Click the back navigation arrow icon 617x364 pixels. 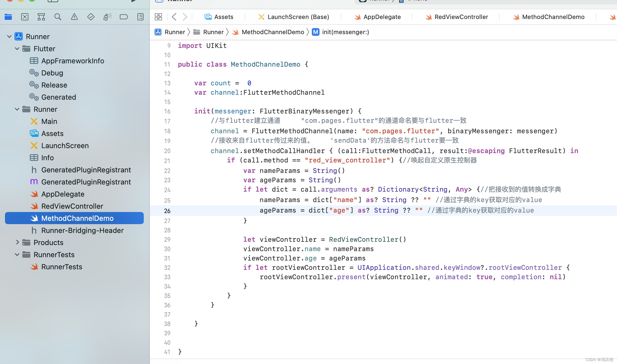[x=174, y=17]
